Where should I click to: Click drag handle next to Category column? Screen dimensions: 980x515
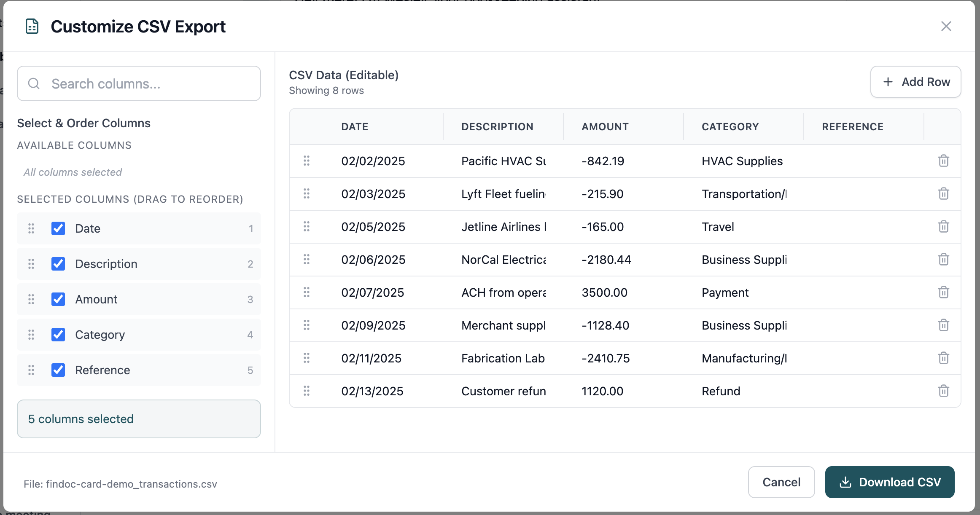click(x=31, y=335)
